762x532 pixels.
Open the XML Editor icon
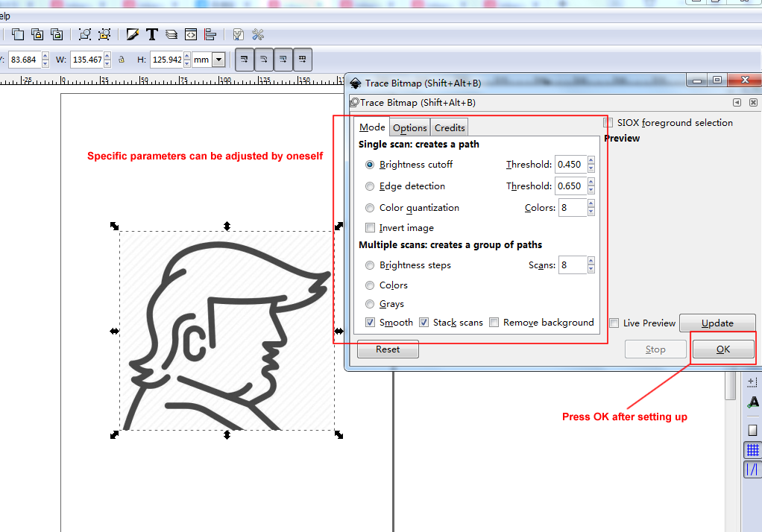pyautogui.click(x=191, y=34)
